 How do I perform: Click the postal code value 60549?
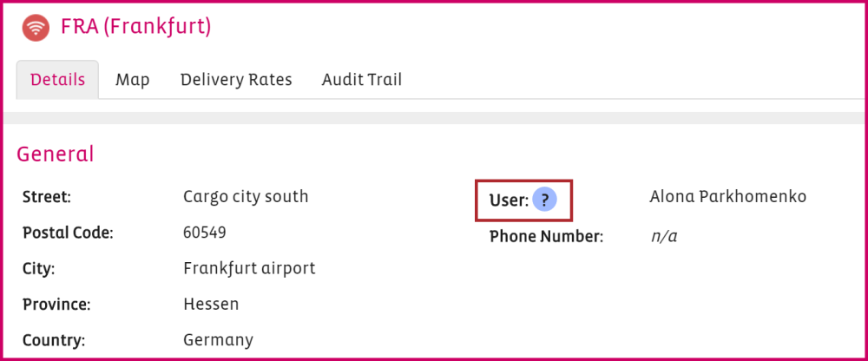[x=205, y=233]
